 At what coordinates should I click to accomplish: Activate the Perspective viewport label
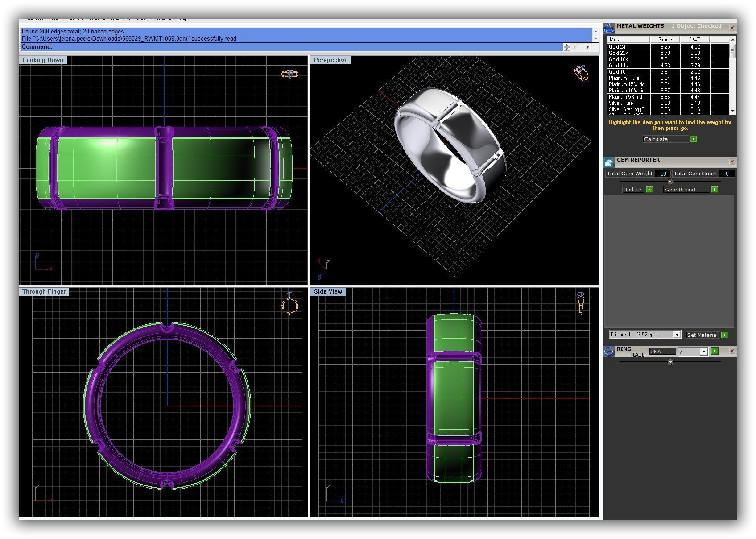pos(330,60)
